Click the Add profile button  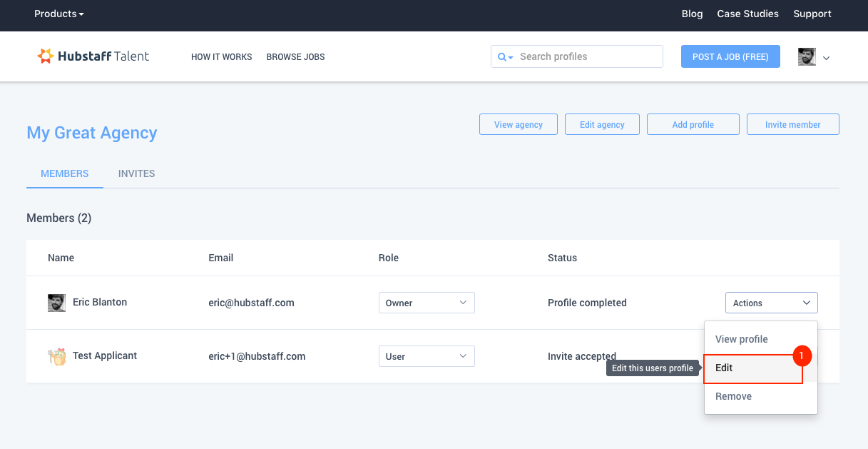pyautogui.click(x=693, y=124)
